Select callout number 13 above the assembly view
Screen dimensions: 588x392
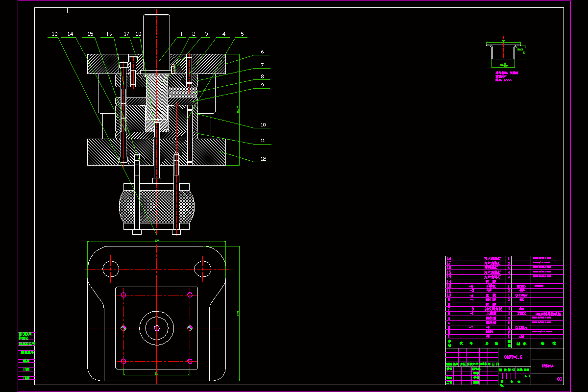coord(54,34)
